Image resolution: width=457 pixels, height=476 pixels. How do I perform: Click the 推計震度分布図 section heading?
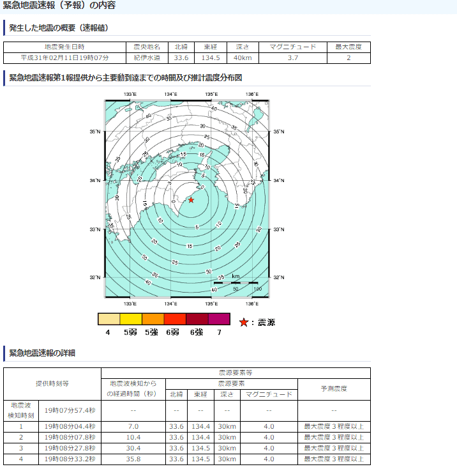(126, 78)
